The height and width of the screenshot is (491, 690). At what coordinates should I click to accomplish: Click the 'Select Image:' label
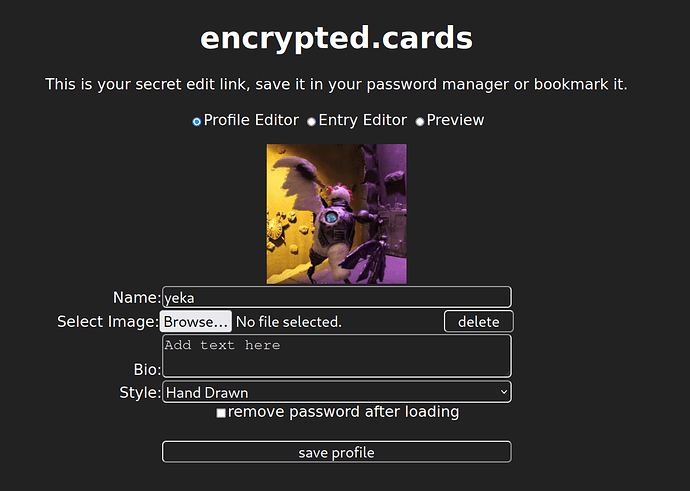pos(108,322)
